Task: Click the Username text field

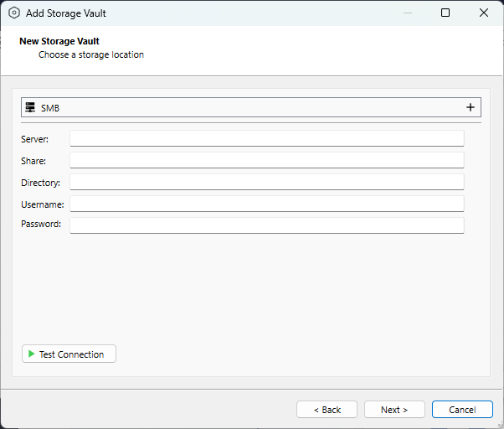Action: coord(266,204)
